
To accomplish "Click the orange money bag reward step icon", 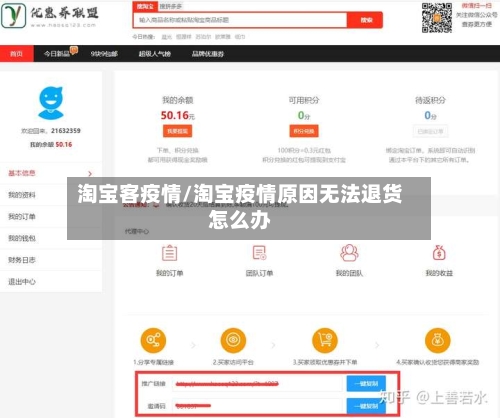I will (x=438, y=340).
